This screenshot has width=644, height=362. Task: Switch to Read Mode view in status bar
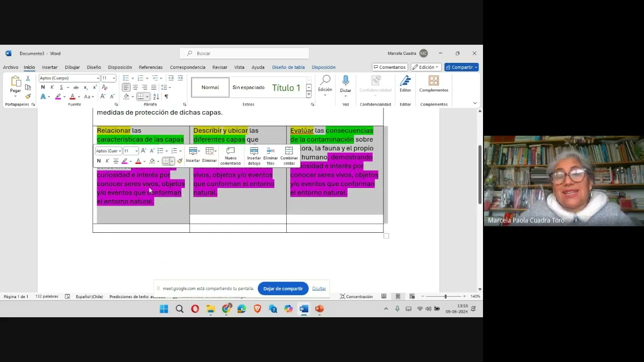coord(384,297)
